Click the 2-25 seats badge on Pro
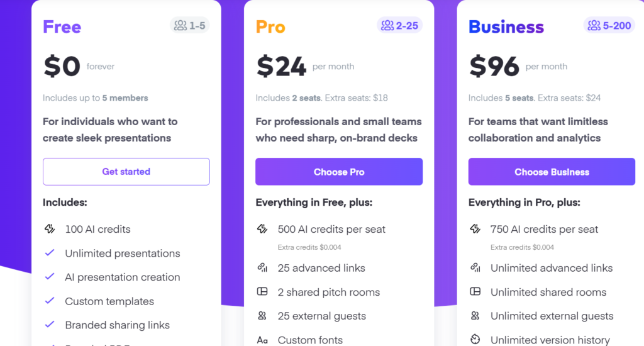The image size is (644, 346). pyautogui.click(x=399, y=25)
